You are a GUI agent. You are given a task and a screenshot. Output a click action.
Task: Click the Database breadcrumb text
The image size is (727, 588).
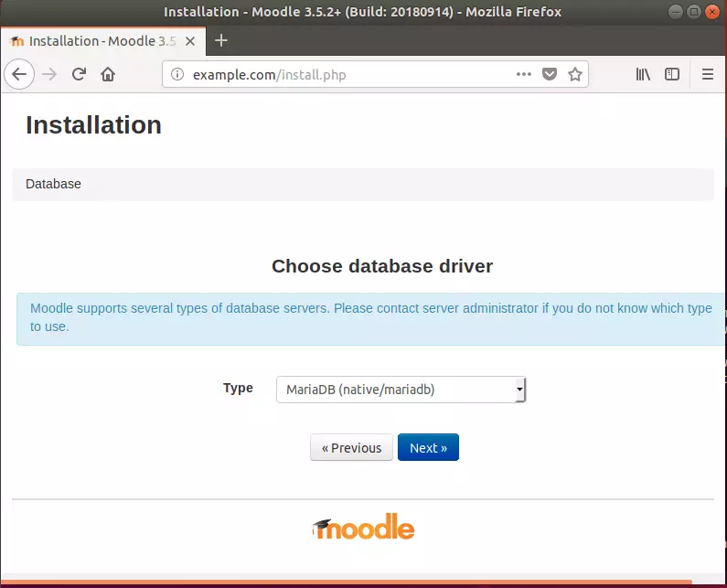click(53, 184)
